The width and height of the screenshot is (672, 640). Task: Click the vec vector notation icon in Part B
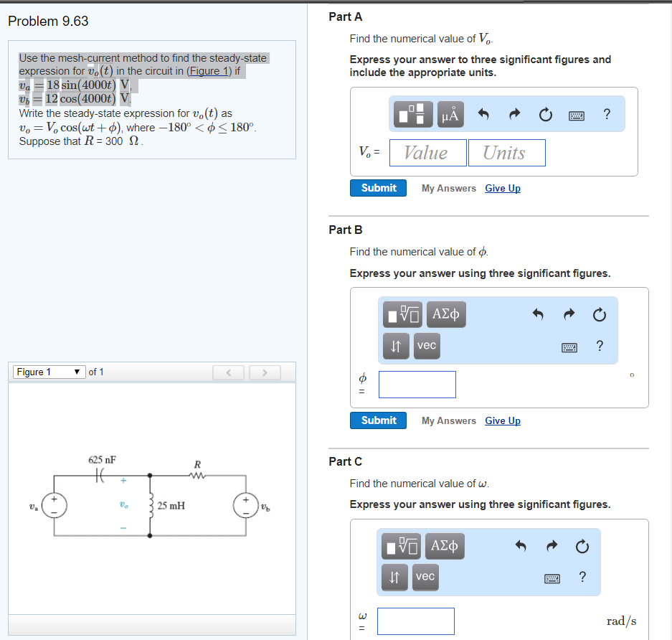point(426,346)
